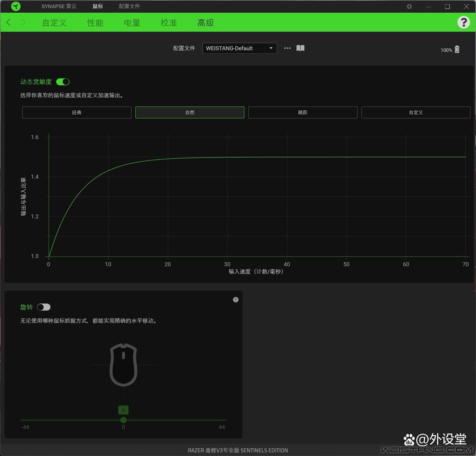
Task: Open 配置文件 in the top menu
Action: click(x=129, y=7)
